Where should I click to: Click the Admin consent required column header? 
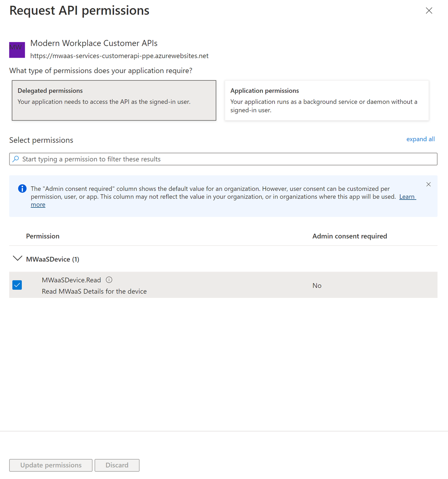click(x=349, y=236)
